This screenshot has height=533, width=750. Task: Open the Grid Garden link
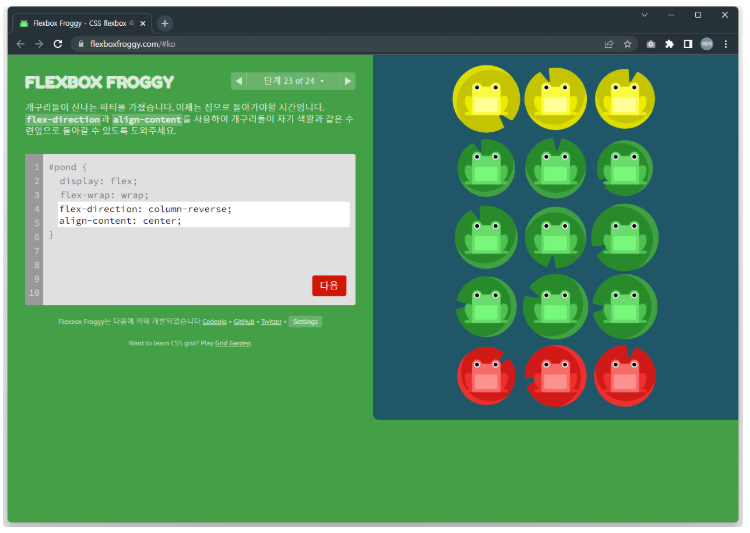(232, 343)
